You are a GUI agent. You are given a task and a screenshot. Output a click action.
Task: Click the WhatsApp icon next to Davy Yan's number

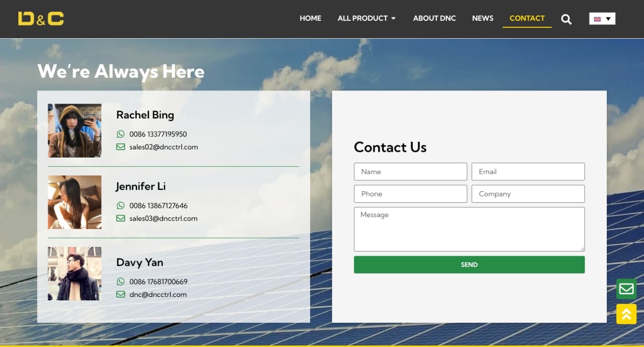pos(120,282)
